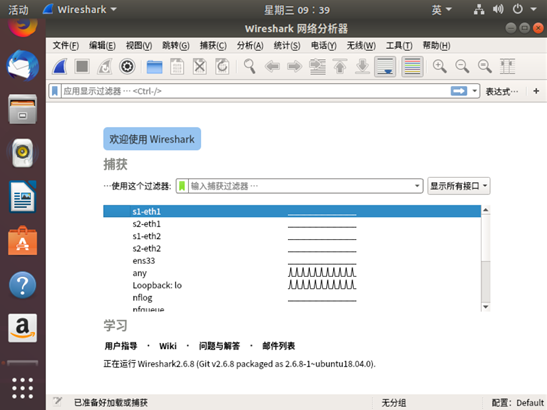
Task: Zoom in main window text
Action: [x=440, y=66]
